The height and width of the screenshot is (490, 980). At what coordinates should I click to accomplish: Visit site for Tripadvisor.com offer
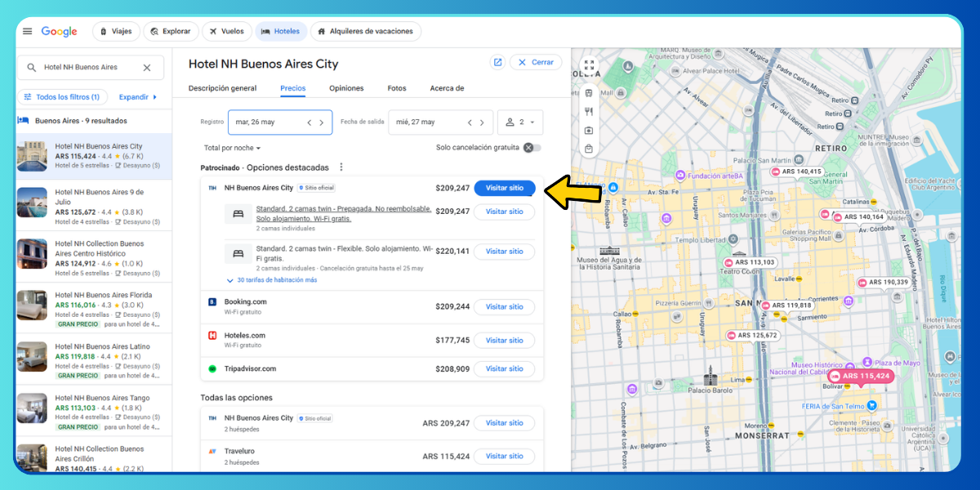[505, 369]
